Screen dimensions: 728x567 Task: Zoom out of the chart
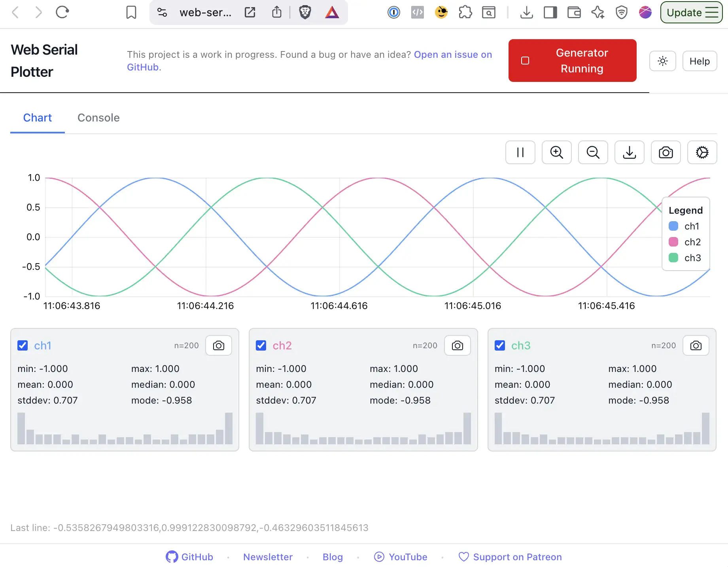coord(593,152)
